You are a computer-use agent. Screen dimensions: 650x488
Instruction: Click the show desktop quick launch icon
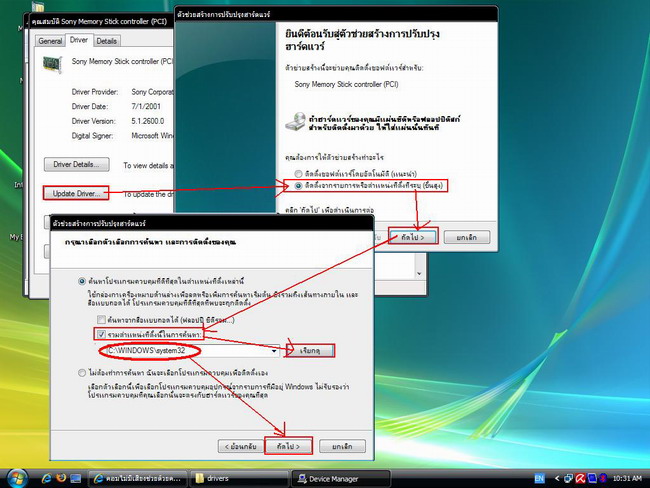coord(75,478)
